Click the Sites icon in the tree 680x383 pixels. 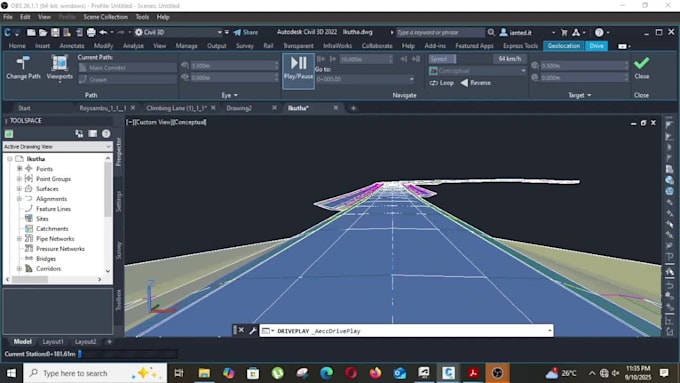(x=29, y=218)
